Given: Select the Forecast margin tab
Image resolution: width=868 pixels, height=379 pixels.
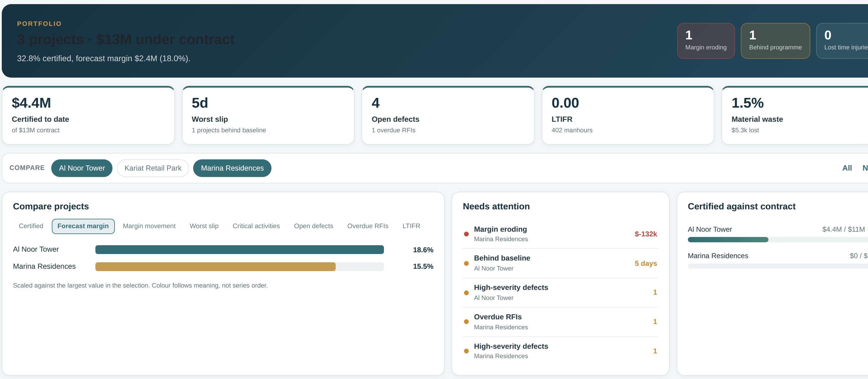Looking at the screenshot, I should [83, 226].
